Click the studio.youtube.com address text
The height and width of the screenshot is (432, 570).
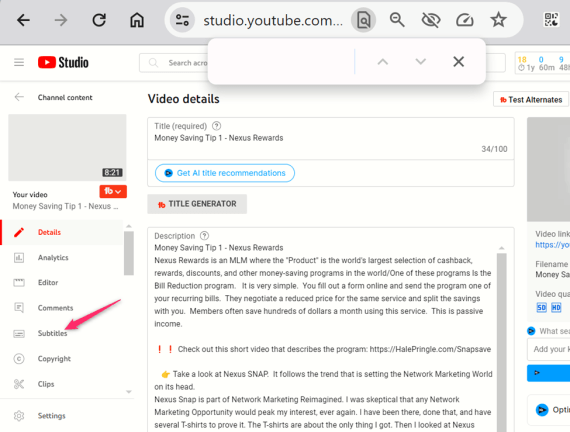tap(273, 20)
